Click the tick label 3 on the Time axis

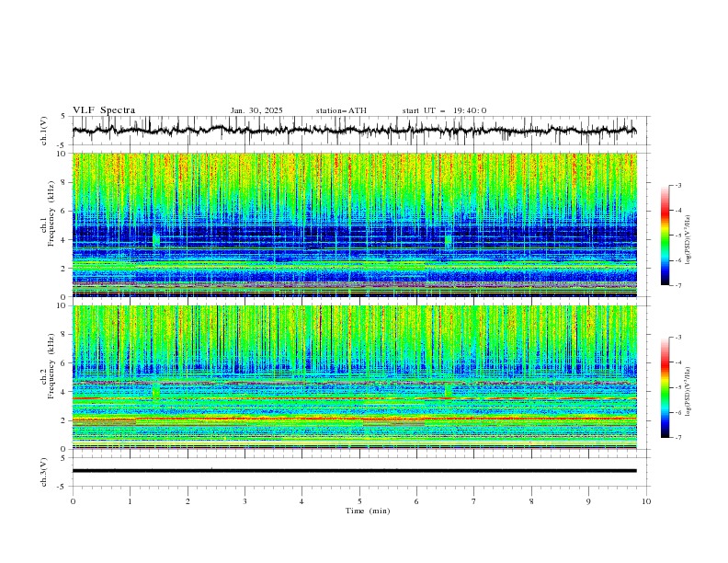245,501
